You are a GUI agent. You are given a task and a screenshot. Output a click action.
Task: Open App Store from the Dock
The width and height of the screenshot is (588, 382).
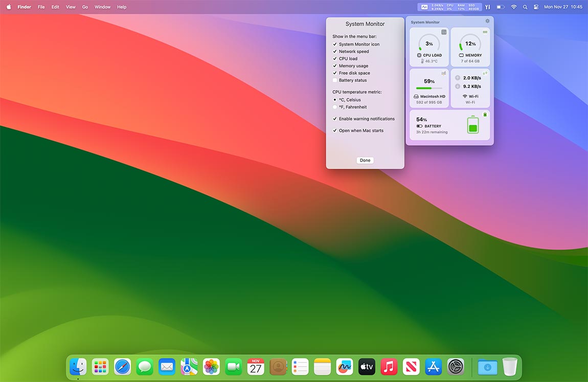[433, 367]
